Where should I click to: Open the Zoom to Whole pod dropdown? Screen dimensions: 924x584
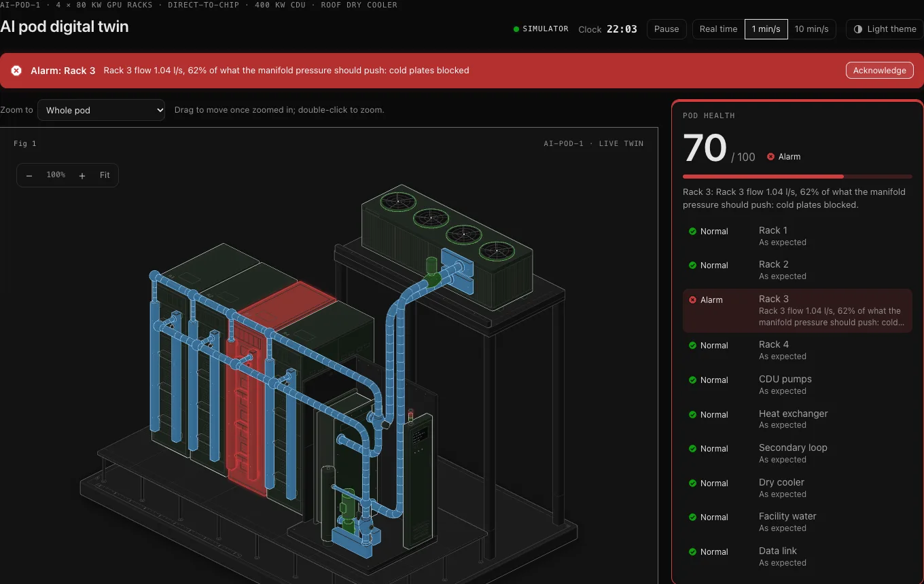coord(101,110)
